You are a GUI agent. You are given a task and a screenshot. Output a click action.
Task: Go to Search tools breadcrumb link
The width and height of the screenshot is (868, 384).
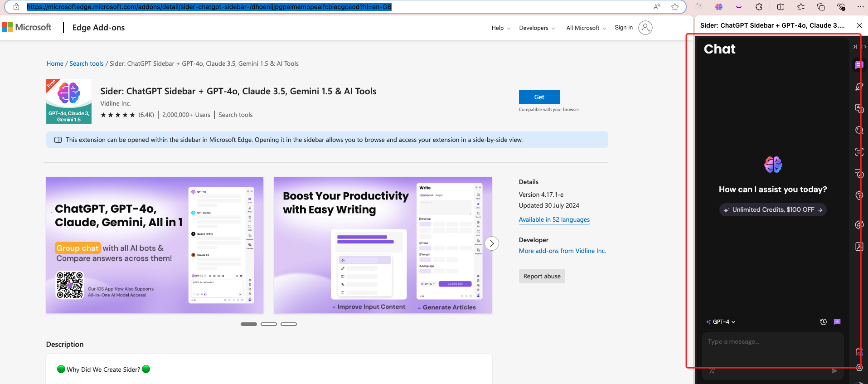coord(87,63)
